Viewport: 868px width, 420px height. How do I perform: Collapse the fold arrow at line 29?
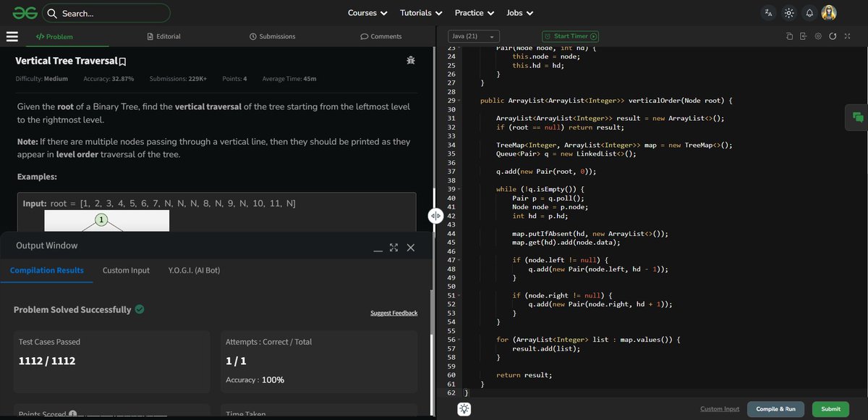(x=460, y=100)
